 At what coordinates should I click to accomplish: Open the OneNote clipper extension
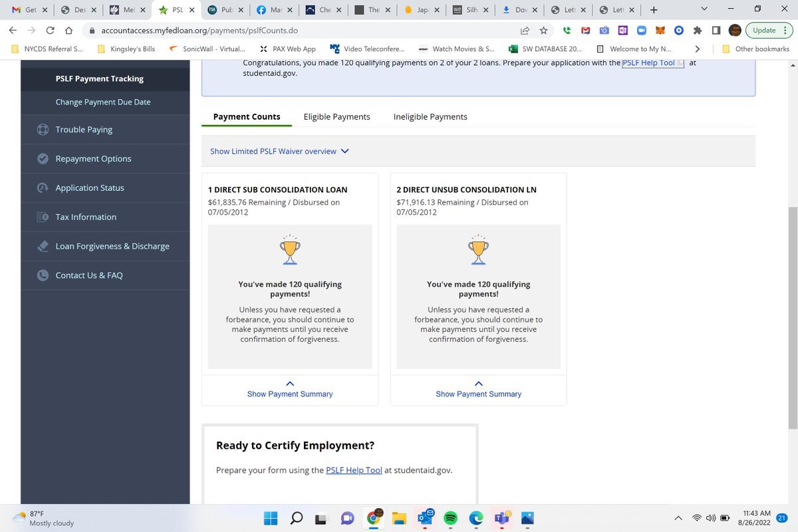pos(623,31)
